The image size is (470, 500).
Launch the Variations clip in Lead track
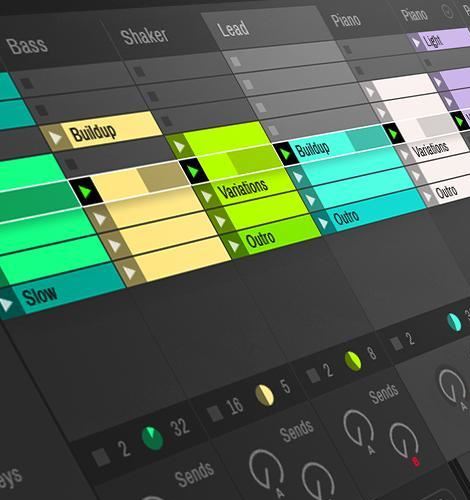207,196
